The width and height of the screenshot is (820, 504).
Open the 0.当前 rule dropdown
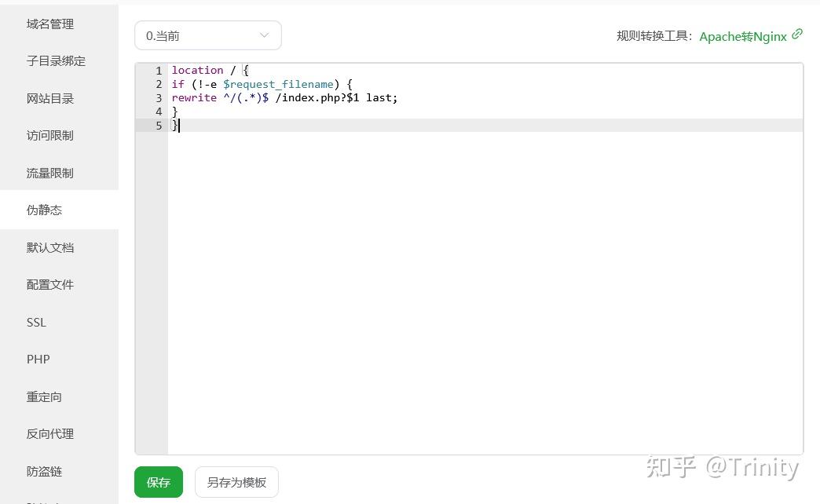(x=207, y=35)
